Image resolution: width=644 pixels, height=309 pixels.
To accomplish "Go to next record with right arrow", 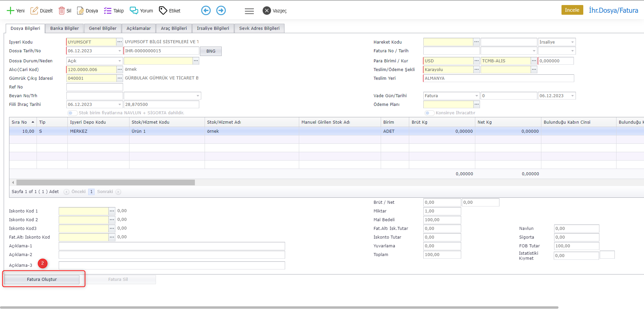I will (x=221, y=11).
